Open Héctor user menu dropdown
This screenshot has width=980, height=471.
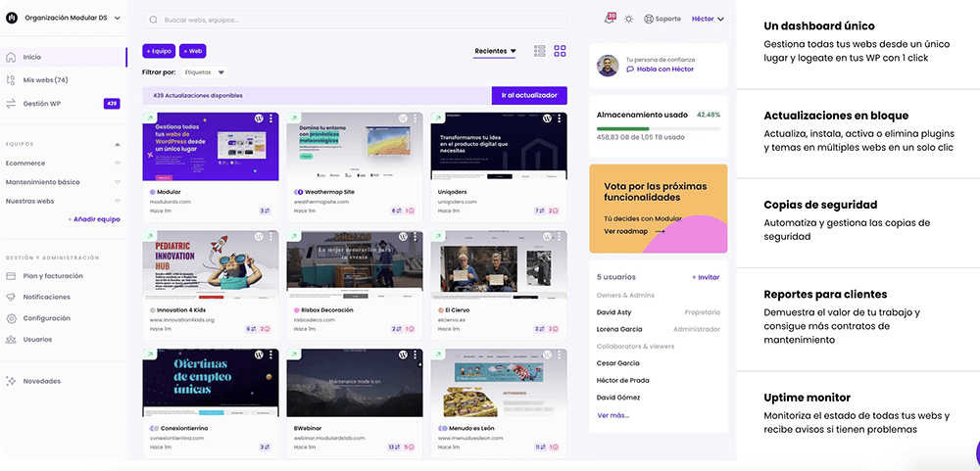click(708, 19)
